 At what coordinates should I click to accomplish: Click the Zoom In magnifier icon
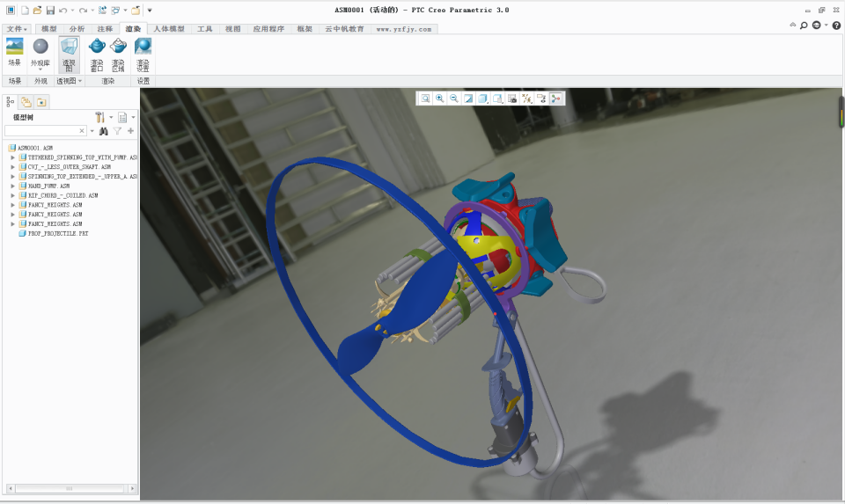click(440, 99)
